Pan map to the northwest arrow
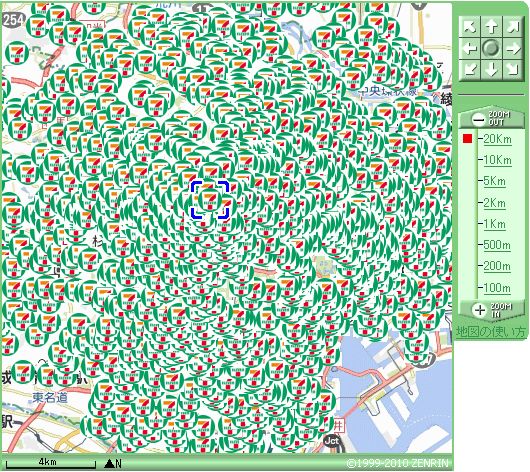Viewport: 530px width, 472px height. 469,26
